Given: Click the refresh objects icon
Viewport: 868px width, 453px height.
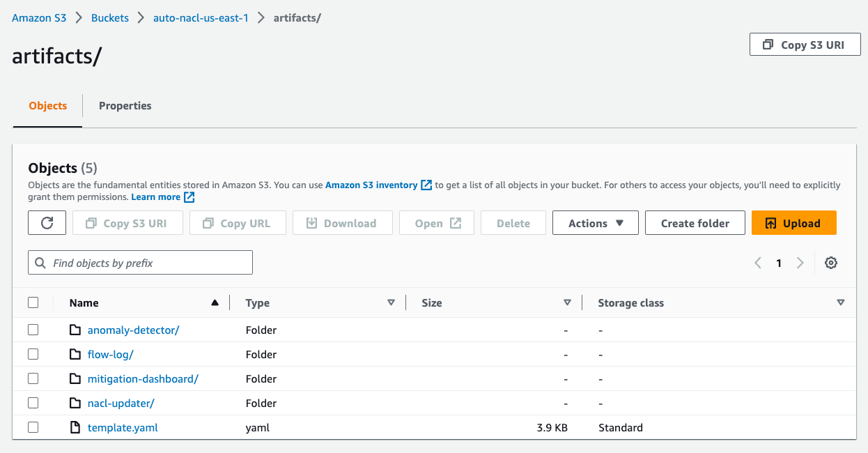Looking at the screenshot, I should [x=47, y=222].
